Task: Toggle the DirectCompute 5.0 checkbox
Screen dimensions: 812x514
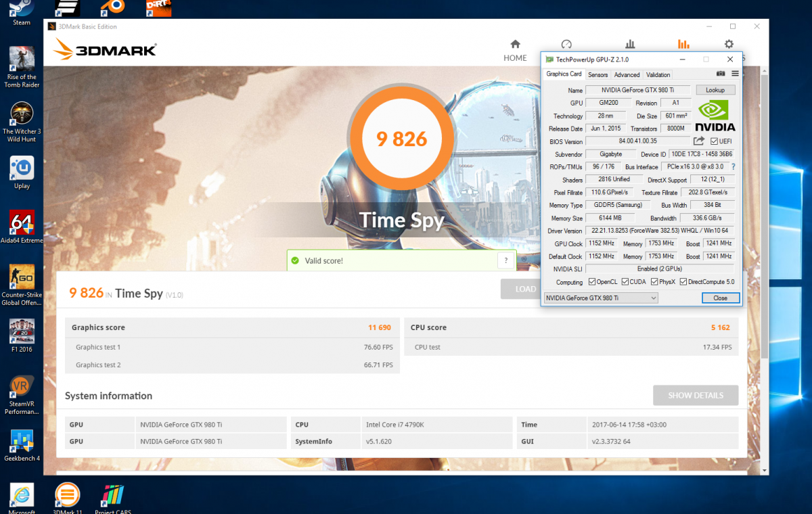Action: 683,282
